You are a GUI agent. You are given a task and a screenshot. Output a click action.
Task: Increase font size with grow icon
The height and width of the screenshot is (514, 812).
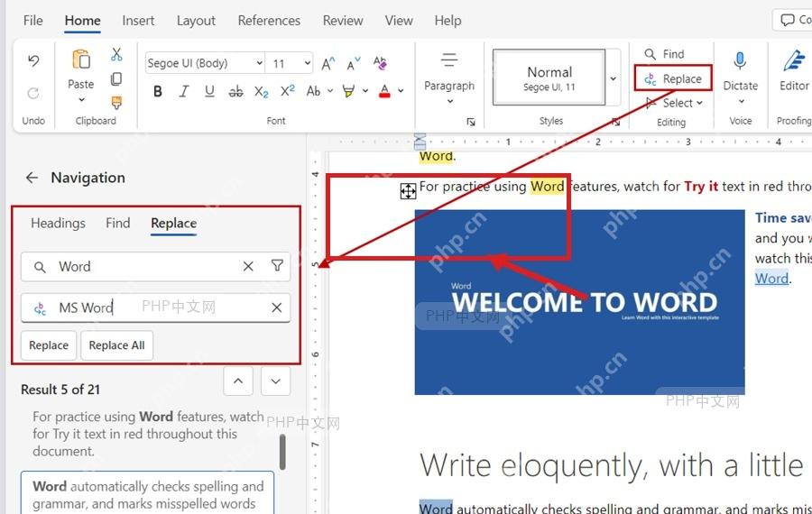(328, 64)
